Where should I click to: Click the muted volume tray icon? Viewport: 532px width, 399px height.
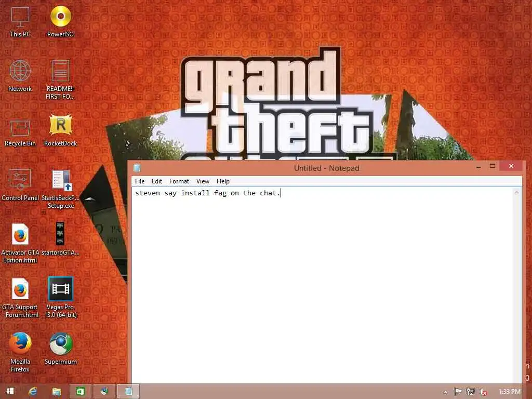[483, 392]
